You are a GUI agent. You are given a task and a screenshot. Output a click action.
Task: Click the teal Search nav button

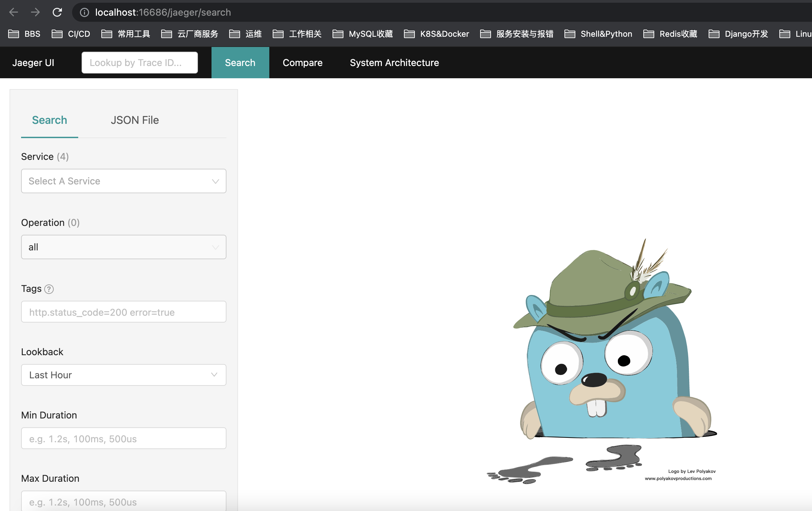tap(240, 63)
